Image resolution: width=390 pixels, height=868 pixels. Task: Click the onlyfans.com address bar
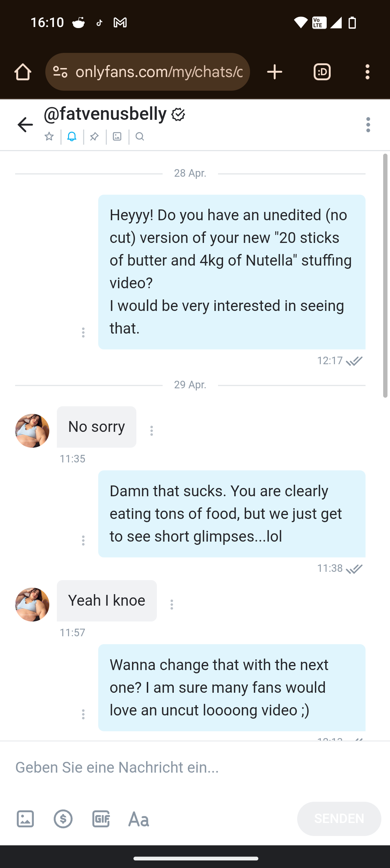[158, 72]
